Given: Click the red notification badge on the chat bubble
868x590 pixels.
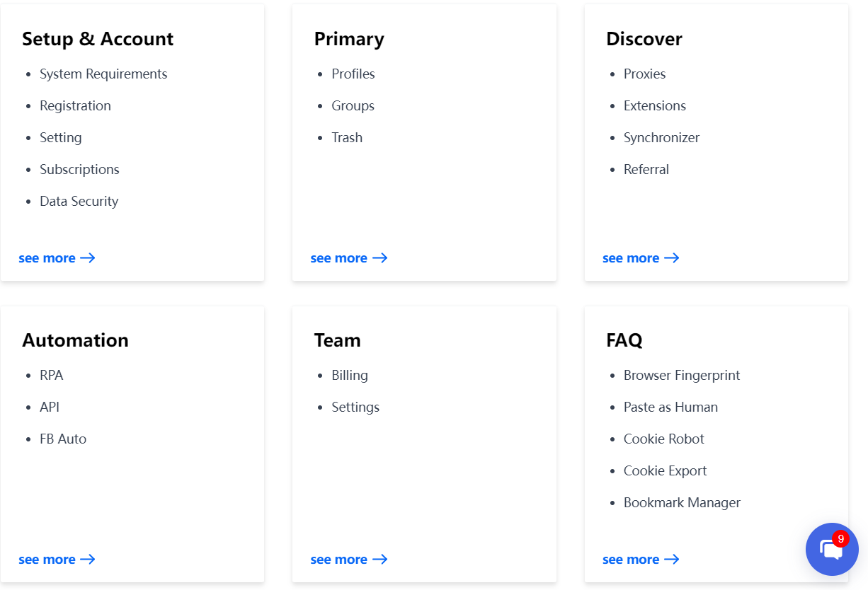Looking at the screenshot, I should click(840, 538).
